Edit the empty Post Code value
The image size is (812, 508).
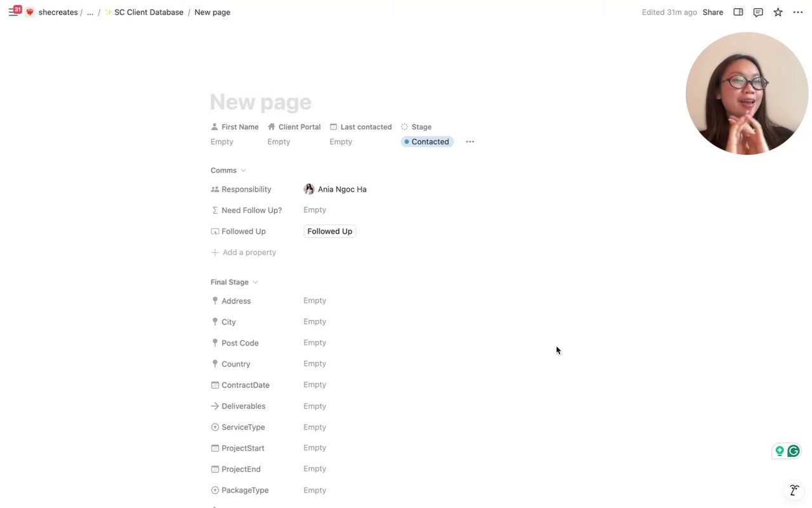coord(315,342)
